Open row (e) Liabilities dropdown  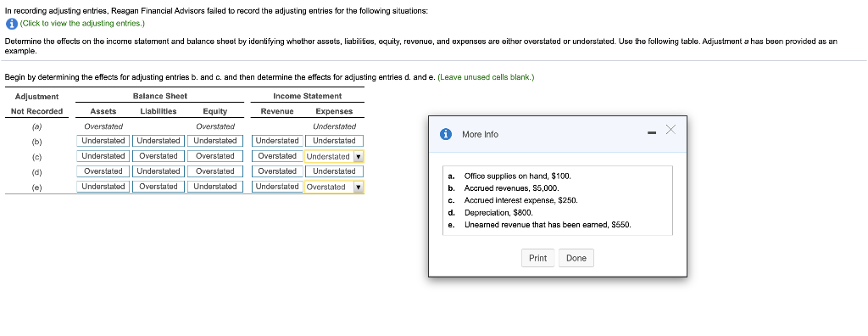tap(159, 187)
